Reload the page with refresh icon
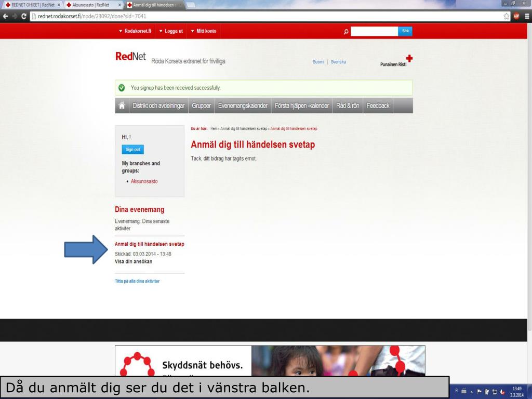 click(24, 16)
